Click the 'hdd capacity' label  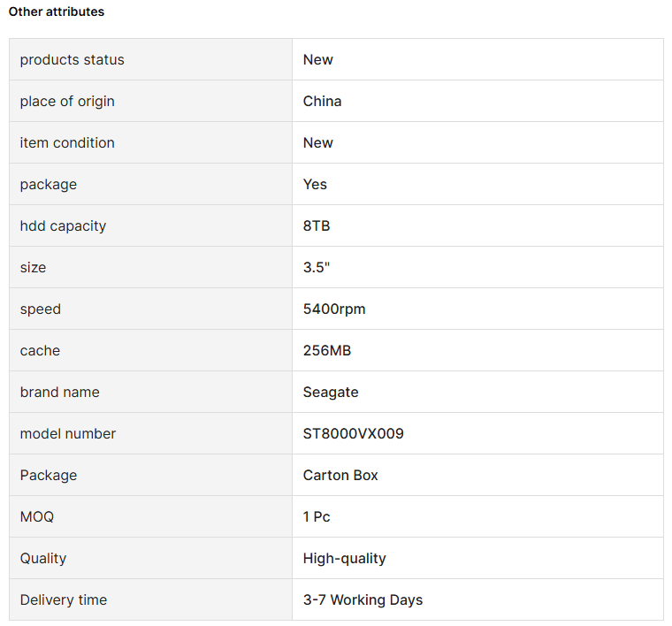tap(63, 226)
